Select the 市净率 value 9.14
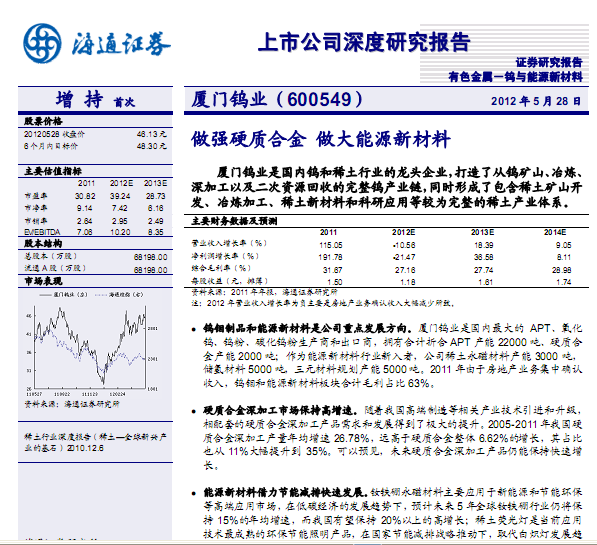The height and width of the screenshot is (545, 597). click(84, 208)
